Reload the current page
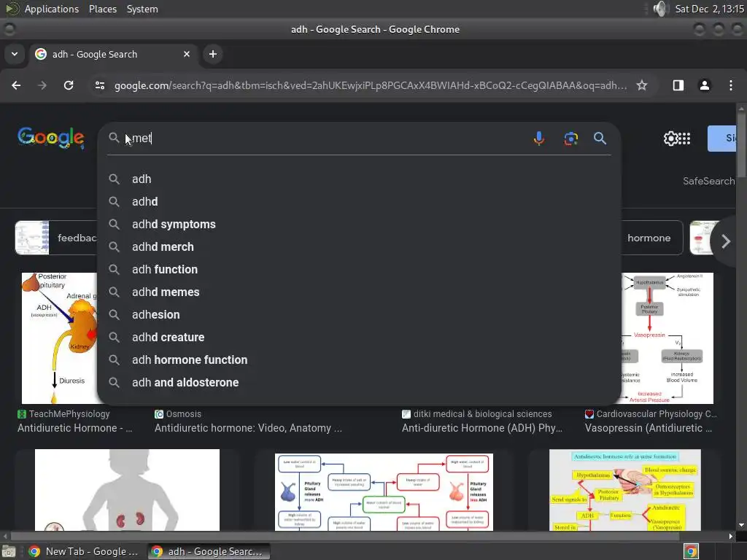The width and height of the screenshot is (747, 560). 69,85
